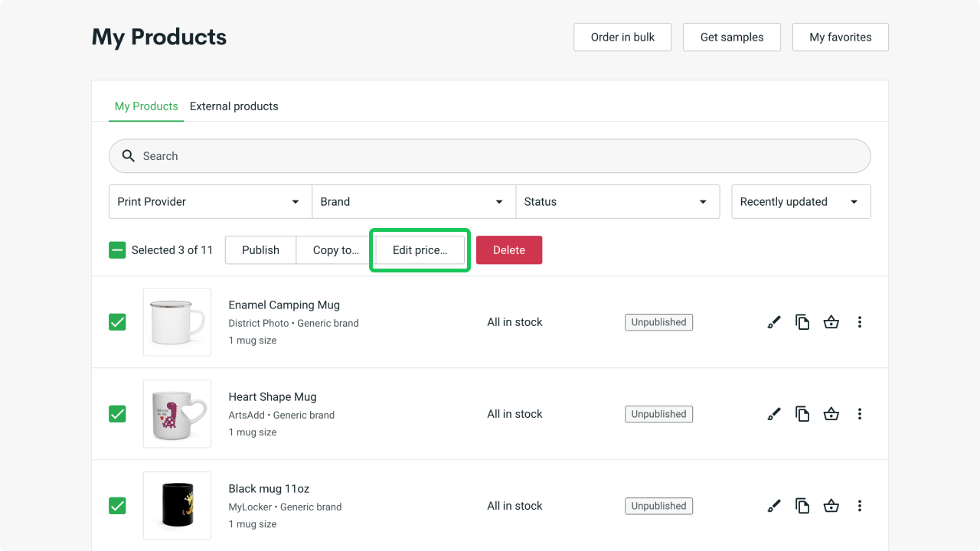Open the Brand filter dropdown
Viewport: 980px width, 551px height.
tap(413, 202)
